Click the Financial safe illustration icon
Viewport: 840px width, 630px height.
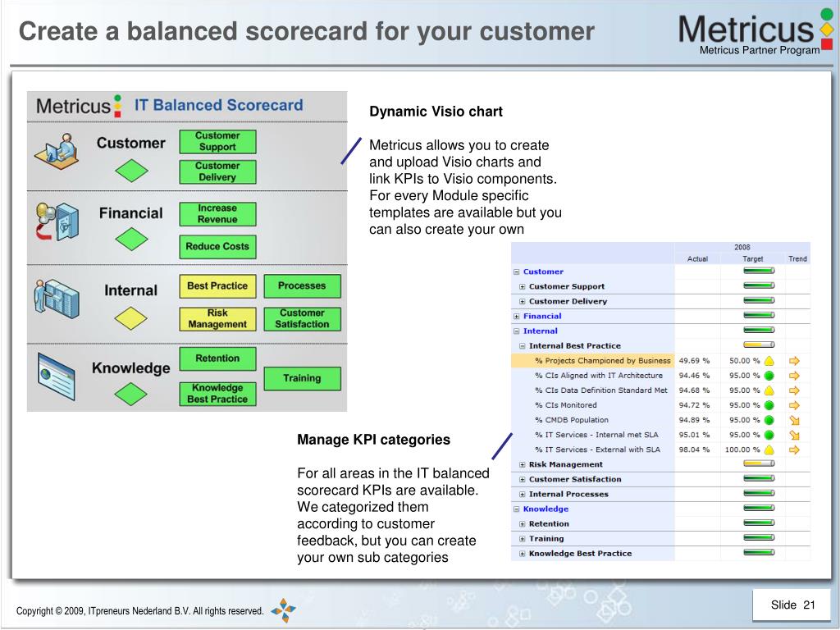click(57, 221)
